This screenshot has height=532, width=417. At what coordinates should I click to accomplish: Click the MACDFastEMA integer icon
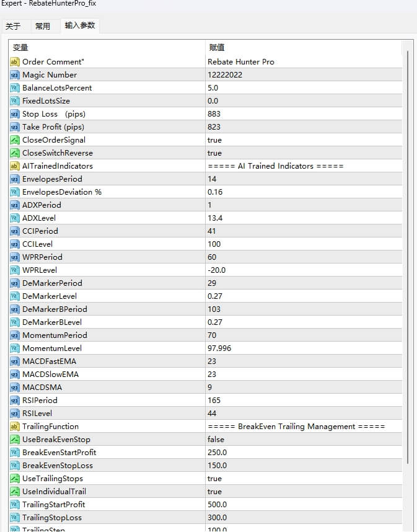click(x=15, y=361)
